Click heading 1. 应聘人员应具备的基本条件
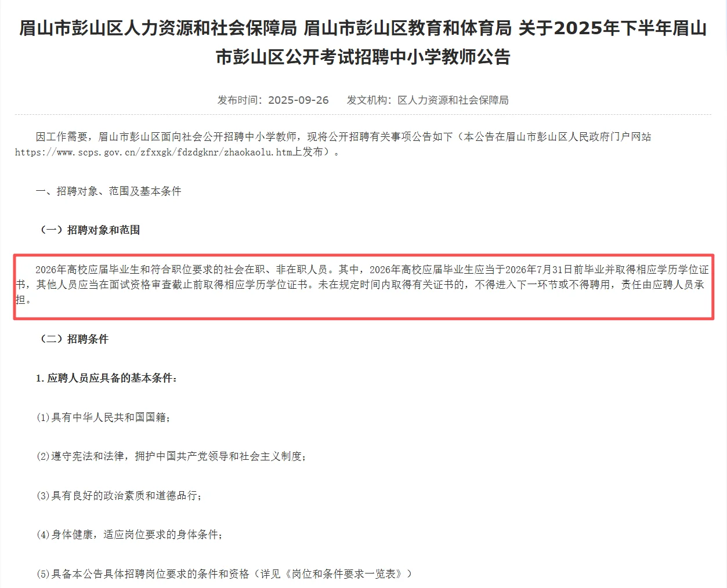 pyautogui.click(x=107, y=378)
